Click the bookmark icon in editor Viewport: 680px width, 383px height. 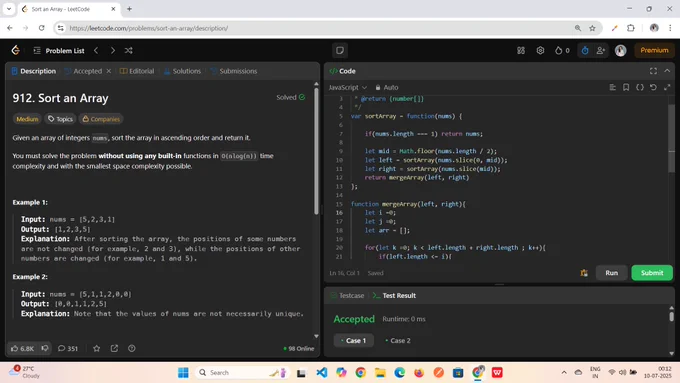[626, 88]
